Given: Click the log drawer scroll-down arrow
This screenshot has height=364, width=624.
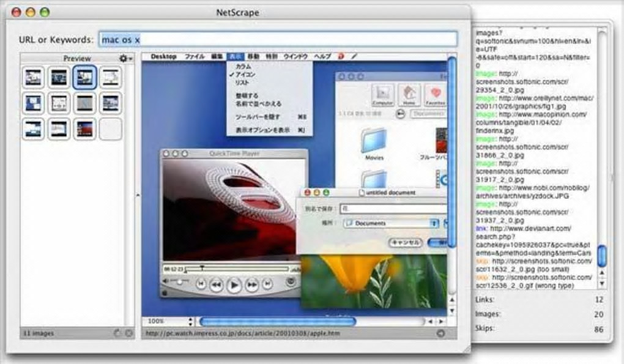Looking at the screenshot, I should tap(602, 283).
